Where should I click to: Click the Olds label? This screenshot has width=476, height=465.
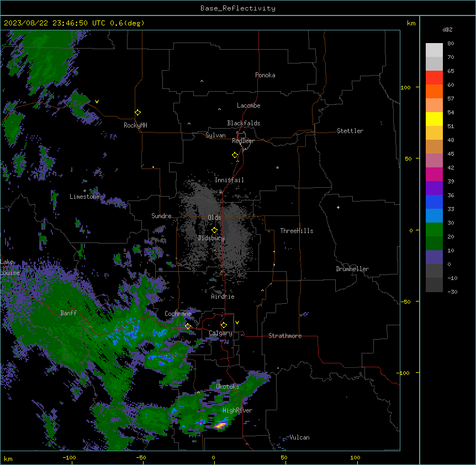pyautogui.click(x=214, y=218)
